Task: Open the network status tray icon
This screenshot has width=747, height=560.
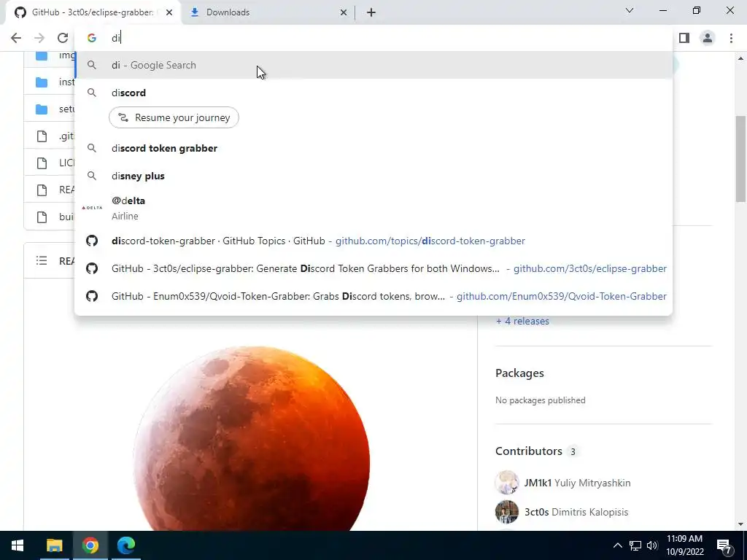Action: (635, 545)
